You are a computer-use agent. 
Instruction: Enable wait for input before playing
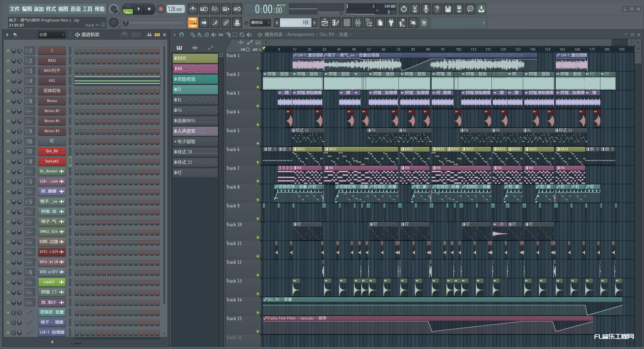point(204,9)
